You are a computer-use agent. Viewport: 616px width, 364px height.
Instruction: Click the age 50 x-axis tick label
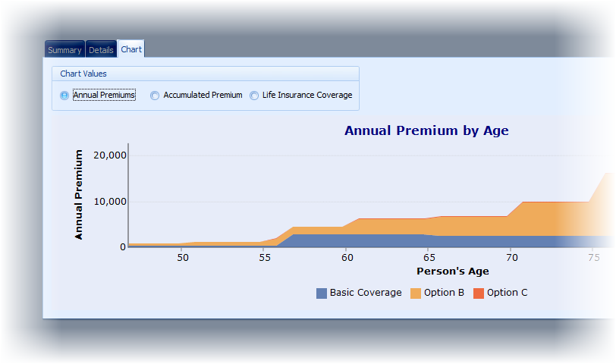pos(183,258)
